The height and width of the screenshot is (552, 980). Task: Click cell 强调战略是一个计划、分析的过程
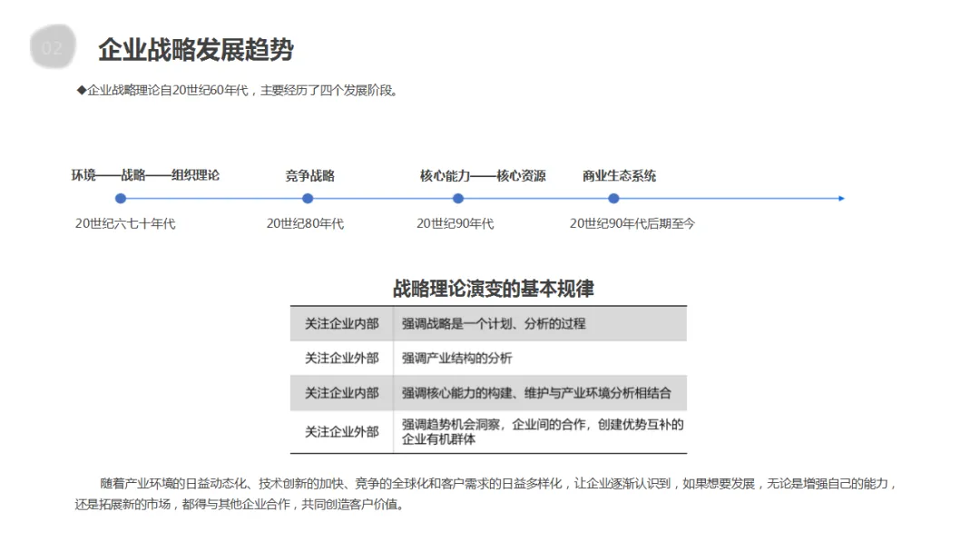coord(540,324)
